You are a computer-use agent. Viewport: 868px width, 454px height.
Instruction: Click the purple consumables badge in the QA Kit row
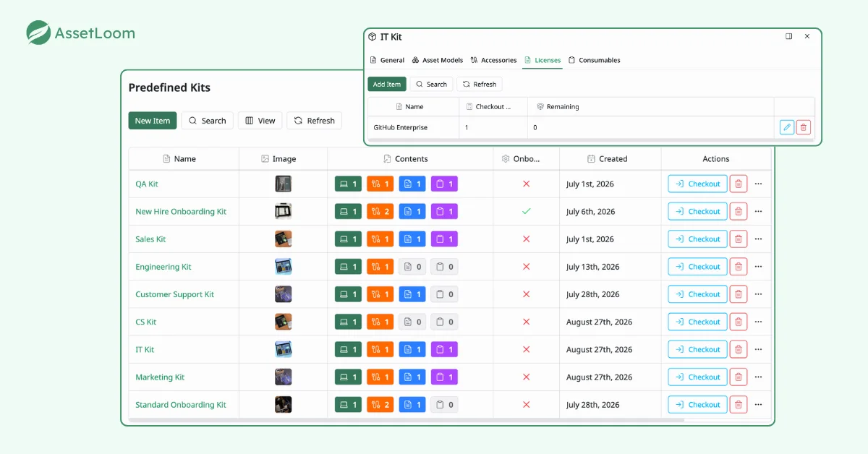[444, 184]
